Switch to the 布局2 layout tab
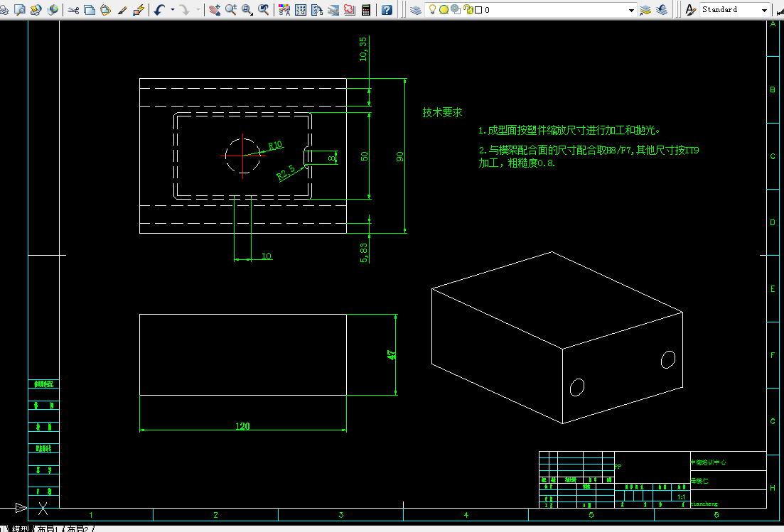The width and height of the screenshot is (784, 532). pyautogui.click(x=78, y=528)
